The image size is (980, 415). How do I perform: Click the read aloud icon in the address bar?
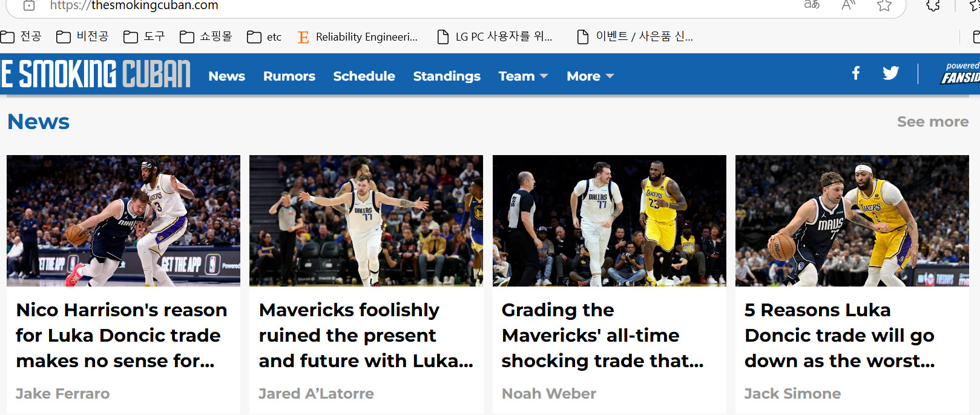(x=848, y=5)
